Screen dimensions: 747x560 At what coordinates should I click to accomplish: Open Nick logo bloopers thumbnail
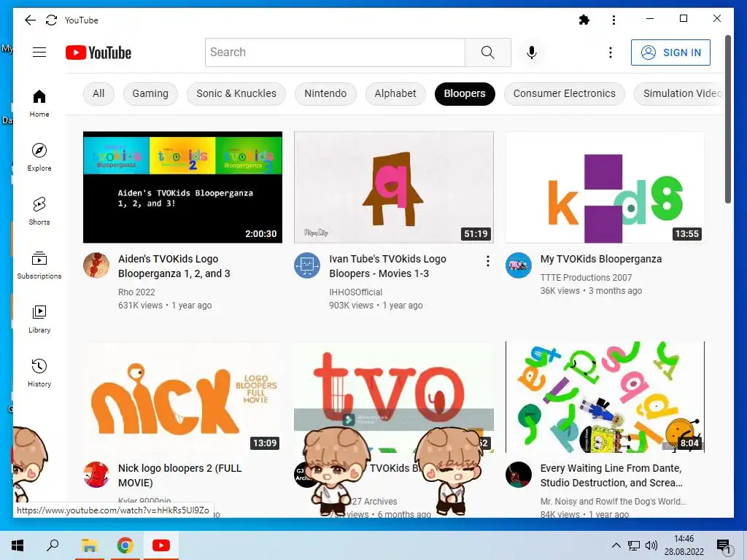(x=182, y=397)
